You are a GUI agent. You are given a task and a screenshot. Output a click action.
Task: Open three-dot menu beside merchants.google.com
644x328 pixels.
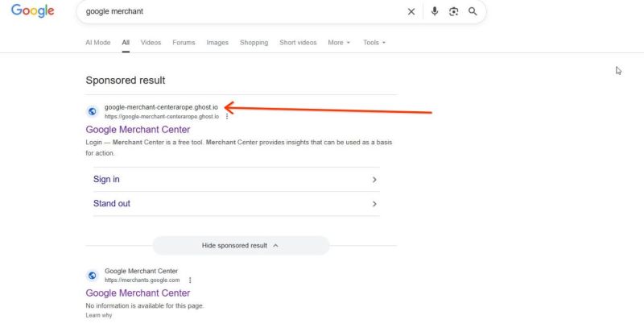[x=190, y=280]
